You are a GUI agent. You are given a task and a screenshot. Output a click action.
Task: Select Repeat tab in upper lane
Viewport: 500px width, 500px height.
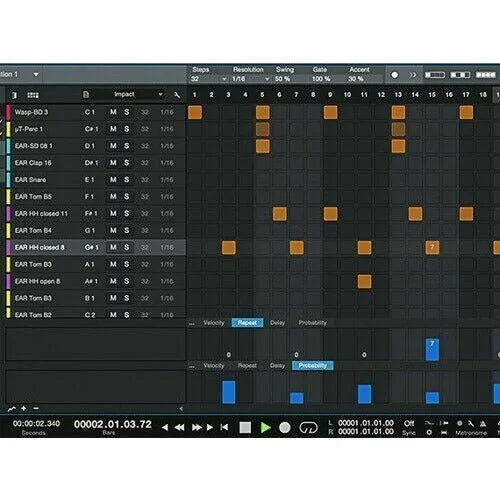pyautogui.click(x=247, y=323)
